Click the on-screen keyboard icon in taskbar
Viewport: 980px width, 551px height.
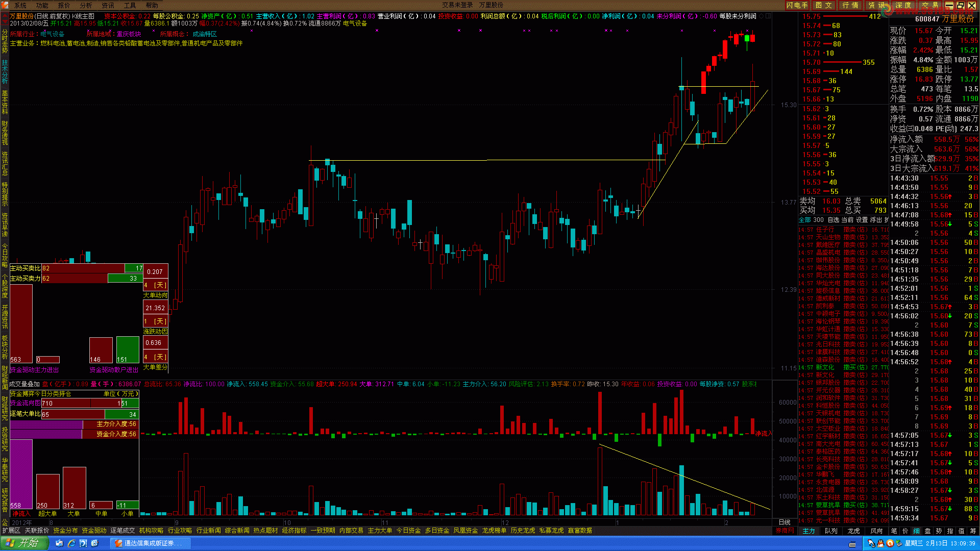click(851, 544)
